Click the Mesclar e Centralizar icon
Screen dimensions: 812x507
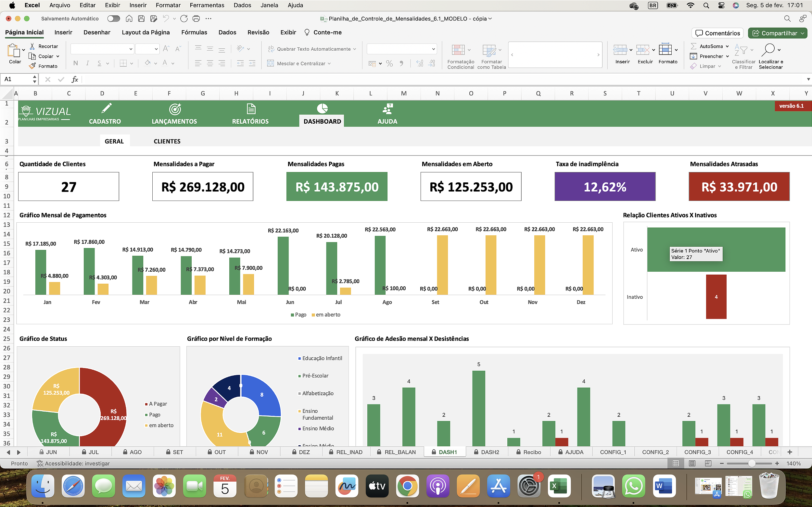point(271,63)
